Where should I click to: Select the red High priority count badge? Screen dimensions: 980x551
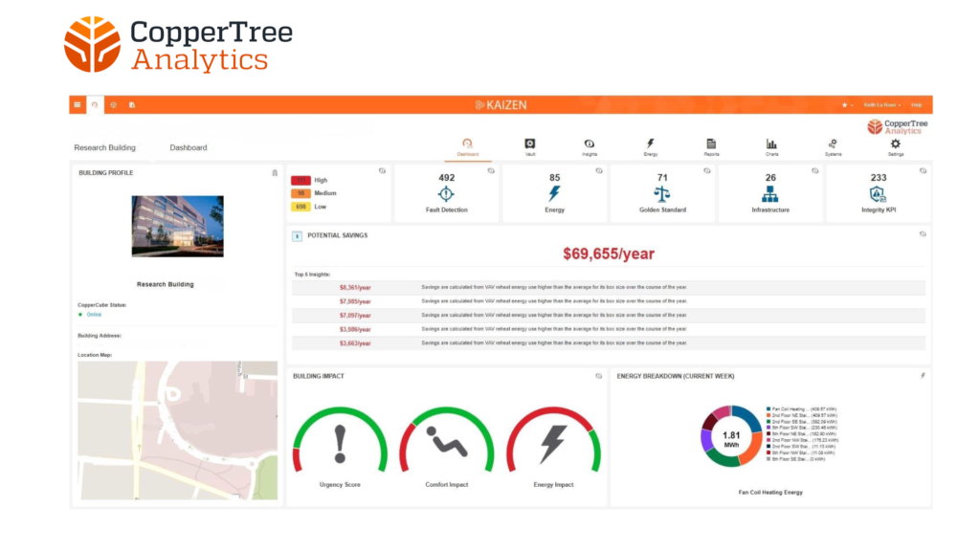[301, 180]
